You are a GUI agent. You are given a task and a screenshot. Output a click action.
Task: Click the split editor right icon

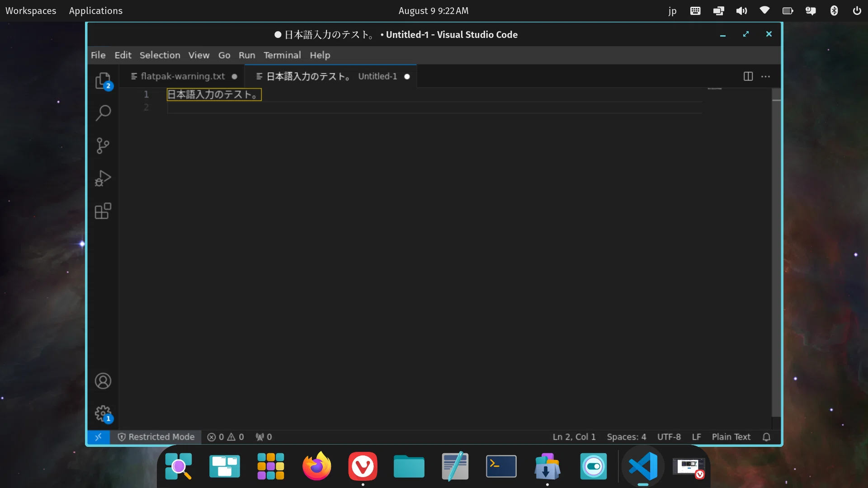tap(748, 76)
